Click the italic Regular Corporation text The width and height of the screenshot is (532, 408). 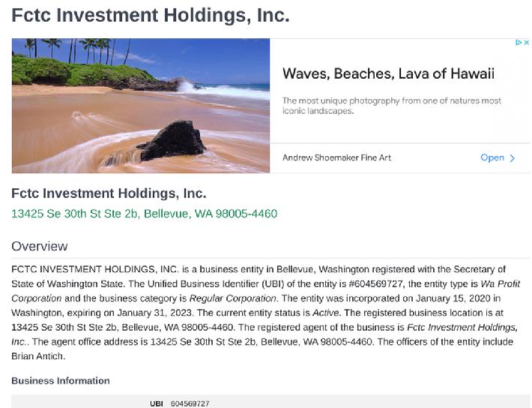(233, 298)
